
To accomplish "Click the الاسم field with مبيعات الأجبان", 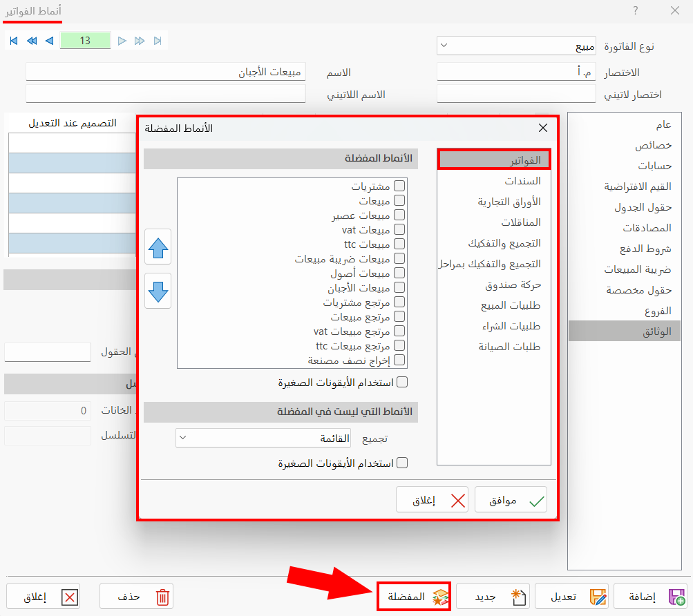I will [166, 72].
